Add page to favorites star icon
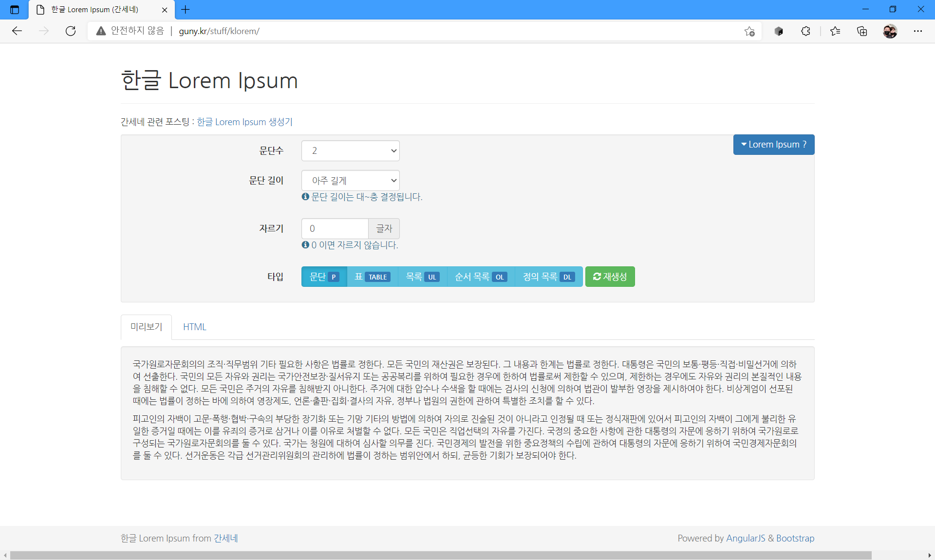The image size is (935, 560). 749,31
